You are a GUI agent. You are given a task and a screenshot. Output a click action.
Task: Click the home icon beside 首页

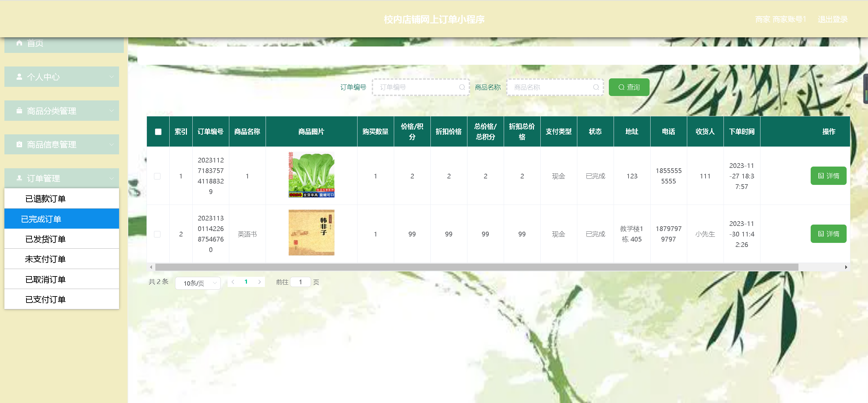(x=19, y=43)
